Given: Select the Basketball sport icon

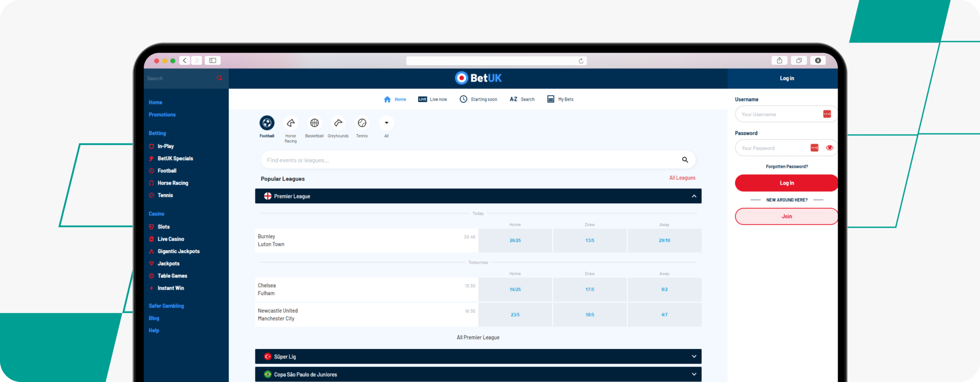Looking at the screenshot, I should (315, 123).
